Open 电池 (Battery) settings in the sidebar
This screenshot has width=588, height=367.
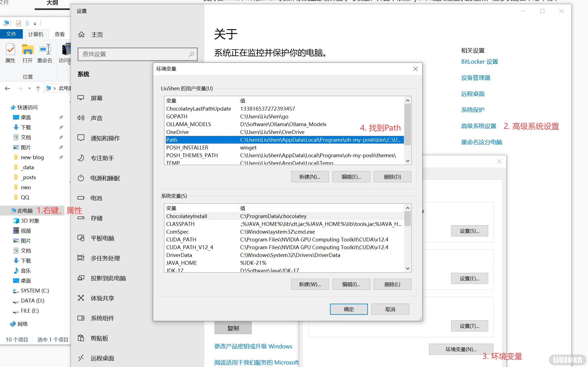(96, 198)
